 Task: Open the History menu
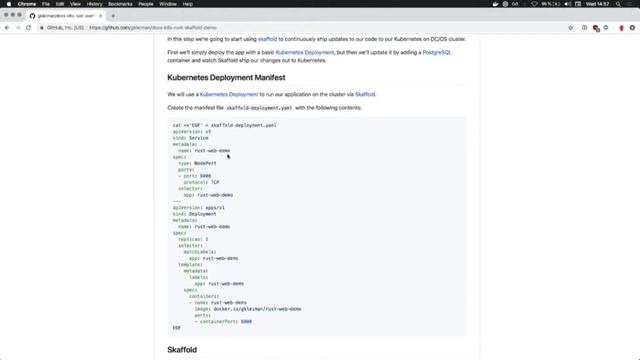point(94,4)
